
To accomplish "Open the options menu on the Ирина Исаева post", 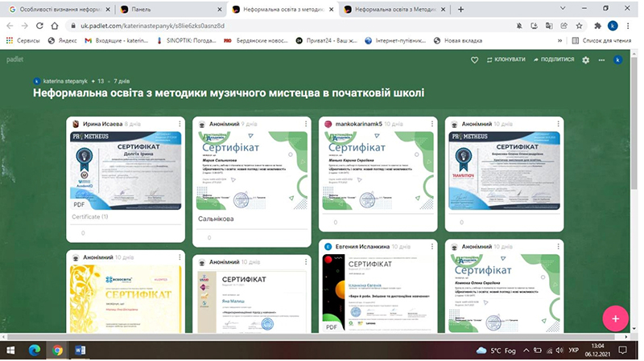I will pos(180,124).
